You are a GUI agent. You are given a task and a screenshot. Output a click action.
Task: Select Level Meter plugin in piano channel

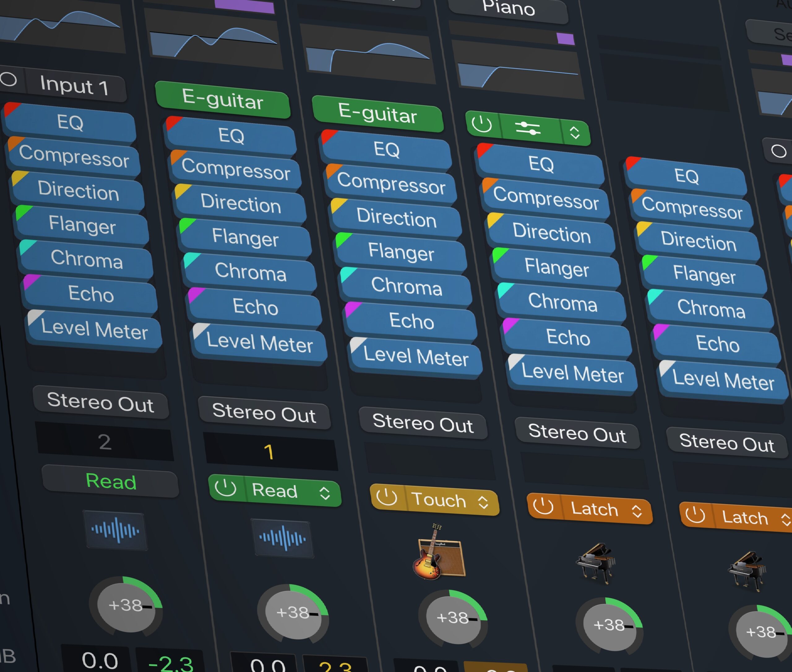(572, 373)
